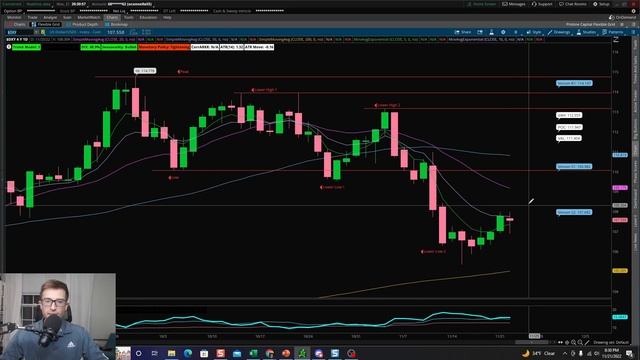Open the Drawings menu
Image resolution: width=640 pixels, height=360 pixels.
tap(559, 32)
